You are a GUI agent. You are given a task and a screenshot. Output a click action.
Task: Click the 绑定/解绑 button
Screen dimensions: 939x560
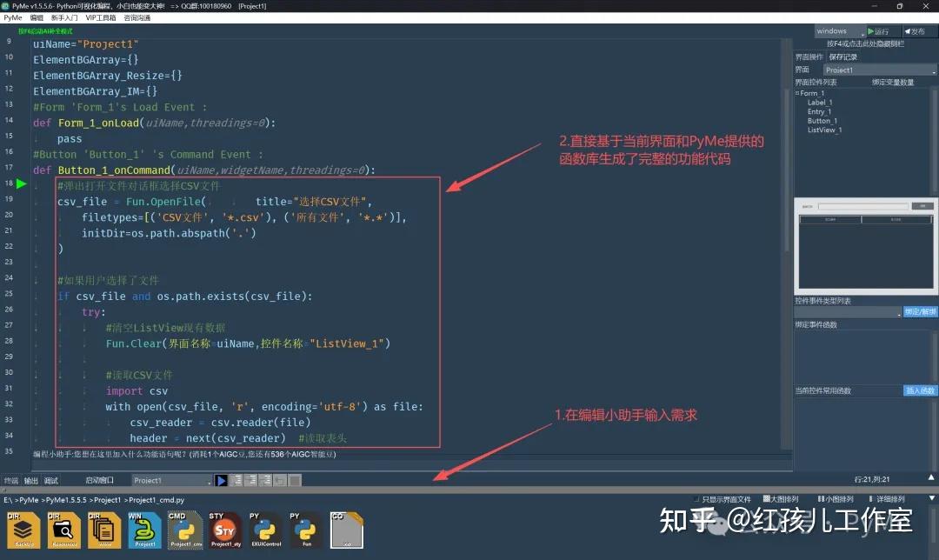point(920,312)
